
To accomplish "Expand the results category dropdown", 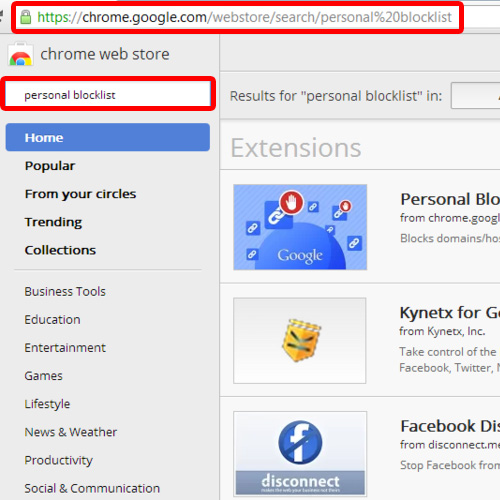I will 475,96.
